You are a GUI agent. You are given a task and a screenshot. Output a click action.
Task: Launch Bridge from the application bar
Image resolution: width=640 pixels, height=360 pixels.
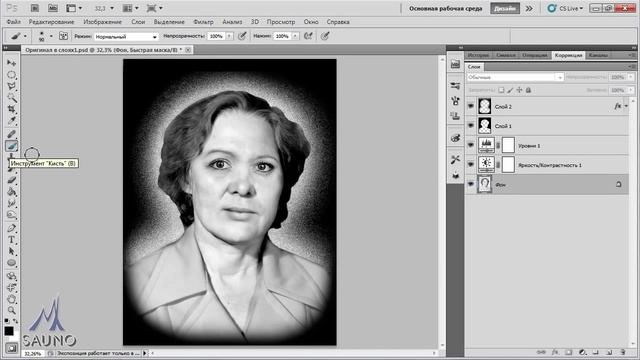point(35,8)
